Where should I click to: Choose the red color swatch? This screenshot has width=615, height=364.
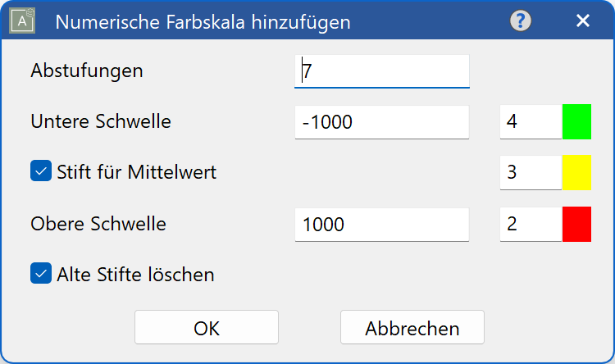coord(576,224)
